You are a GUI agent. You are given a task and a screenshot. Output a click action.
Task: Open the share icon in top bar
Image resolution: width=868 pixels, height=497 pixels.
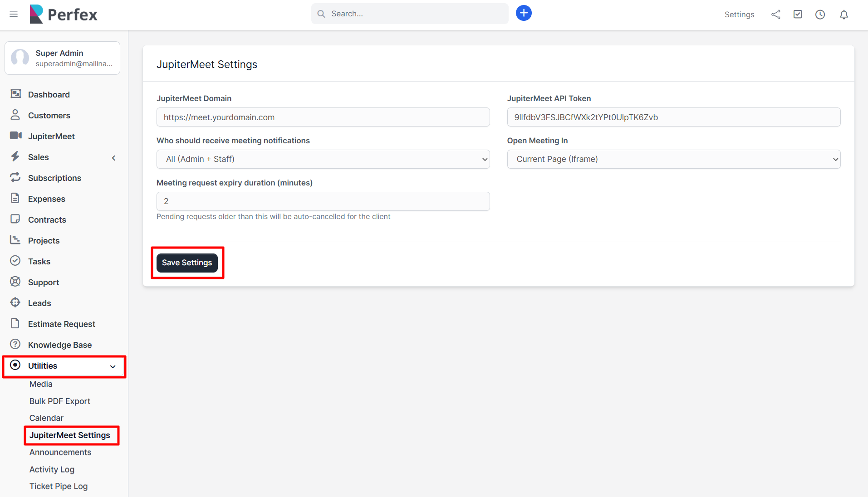pos(776,15)
